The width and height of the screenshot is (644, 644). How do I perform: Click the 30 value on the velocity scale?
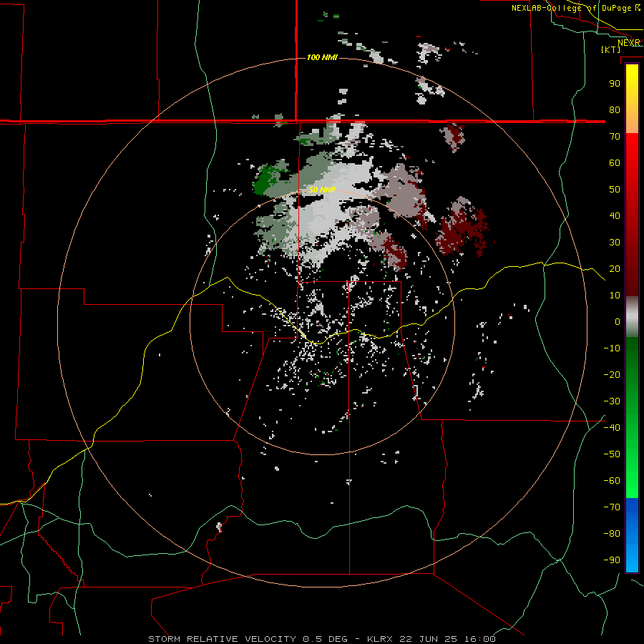click(615, 243)
